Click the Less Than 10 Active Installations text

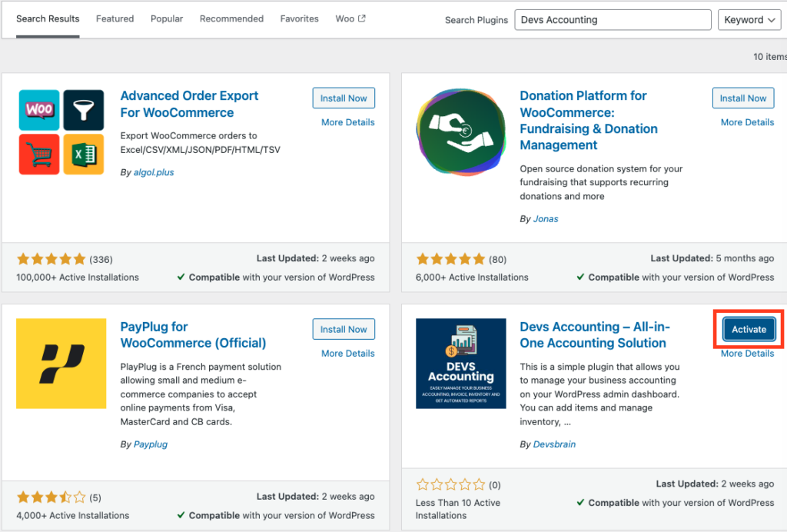point(458,509)
